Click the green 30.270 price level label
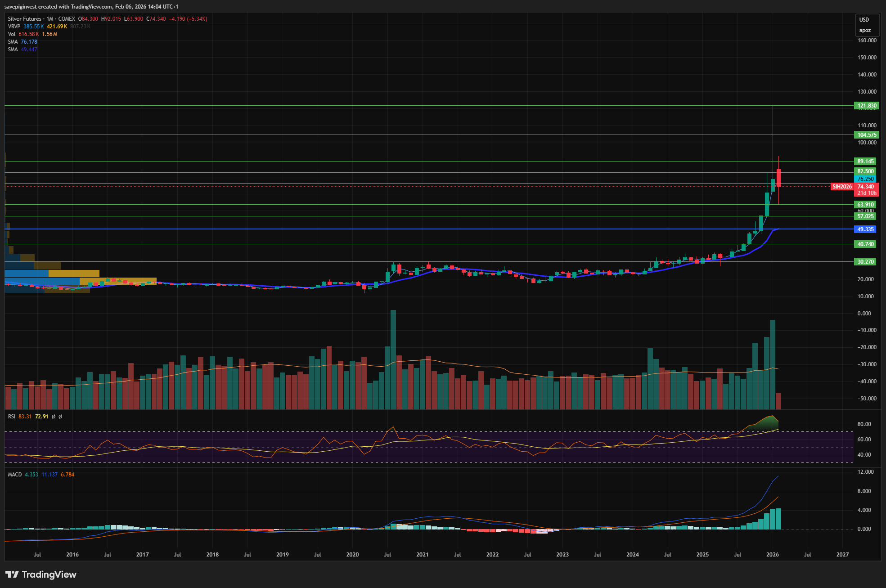886x588 pixels. click(x=866, y=262)
